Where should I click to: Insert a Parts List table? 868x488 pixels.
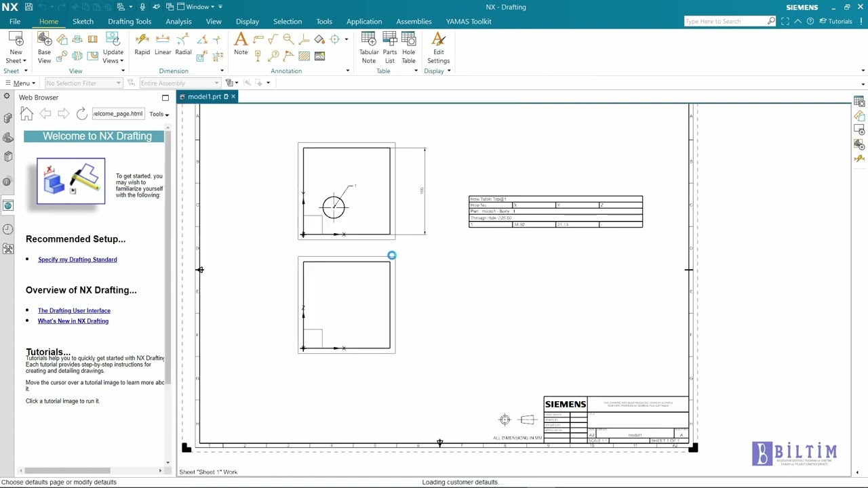[x=390, y=47]
